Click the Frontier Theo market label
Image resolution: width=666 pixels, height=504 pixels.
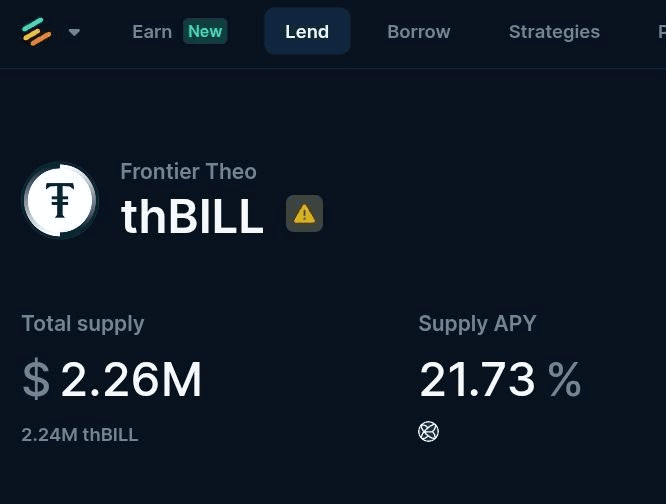tap(188, 172)
